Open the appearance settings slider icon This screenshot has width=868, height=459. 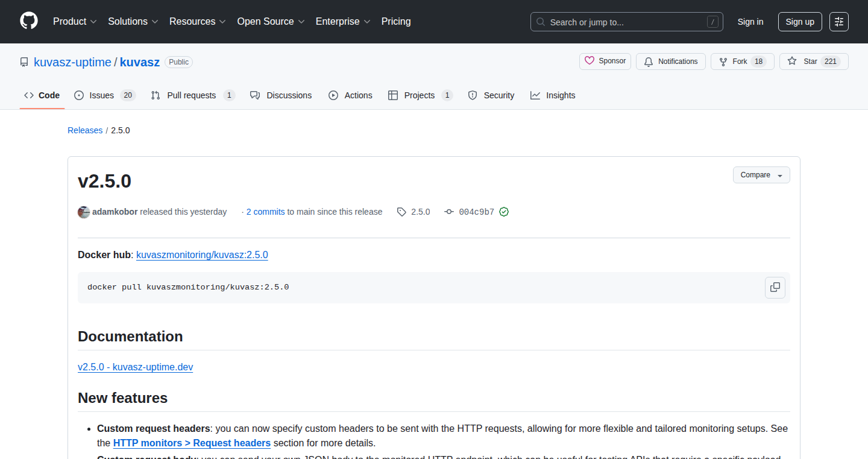839,22
